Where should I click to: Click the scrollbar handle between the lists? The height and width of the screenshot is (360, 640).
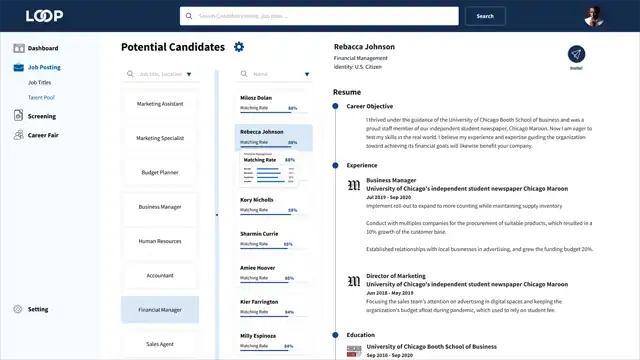[217, 215]
